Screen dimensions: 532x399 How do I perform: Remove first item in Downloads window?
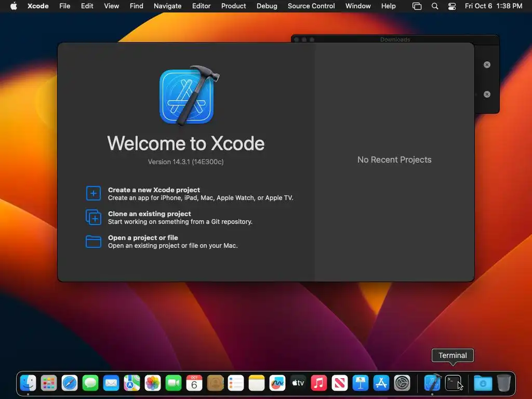487,65
